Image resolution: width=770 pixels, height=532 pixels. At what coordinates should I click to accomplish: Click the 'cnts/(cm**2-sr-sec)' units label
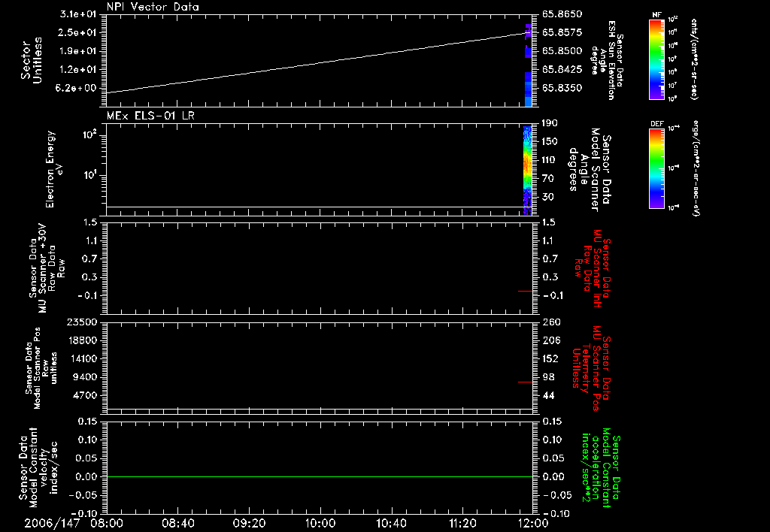tap(694, 59)
